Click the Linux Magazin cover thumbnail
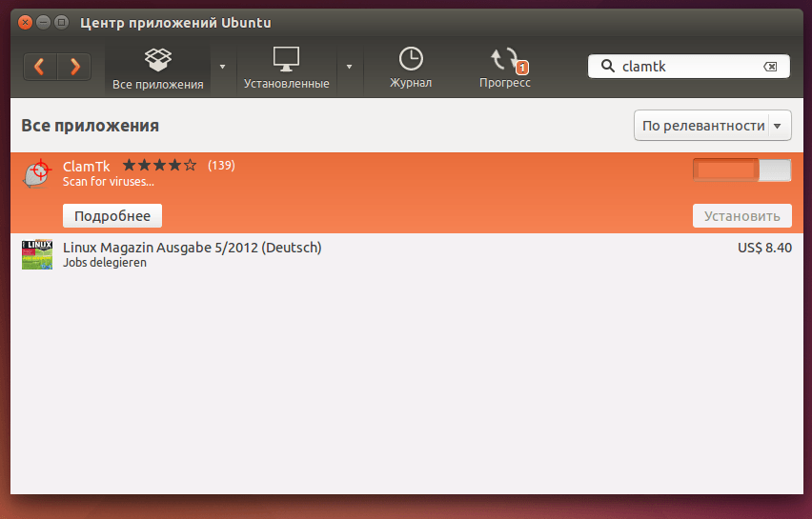The width and height of the screenshot is (812, 519). point(37,254)
